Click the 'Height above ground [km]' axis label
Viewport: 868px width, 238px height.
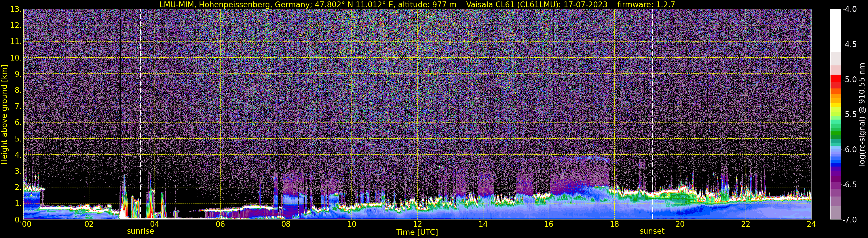click(x=4, y=114)
